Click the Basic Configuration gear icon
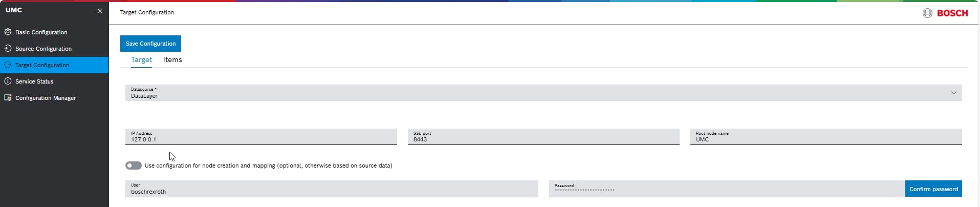The width and height of the screenshot is (980, 207). tap(8, 32)
